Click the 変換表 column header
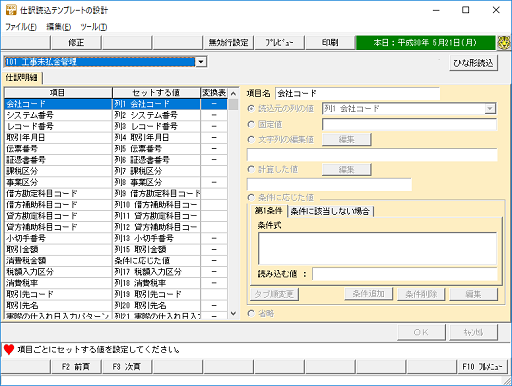The image size is (512, 386). pos(214,93)
